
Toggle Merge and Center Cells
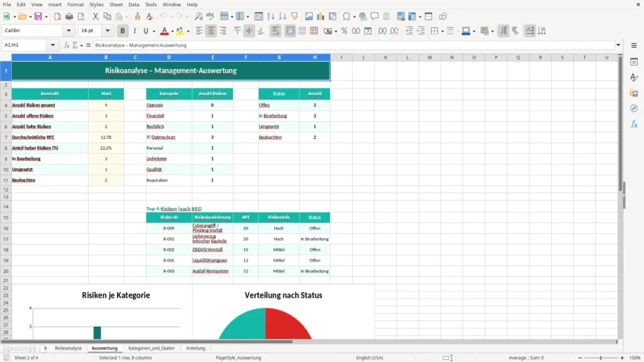pyautogui.click(x=290, y=31)
